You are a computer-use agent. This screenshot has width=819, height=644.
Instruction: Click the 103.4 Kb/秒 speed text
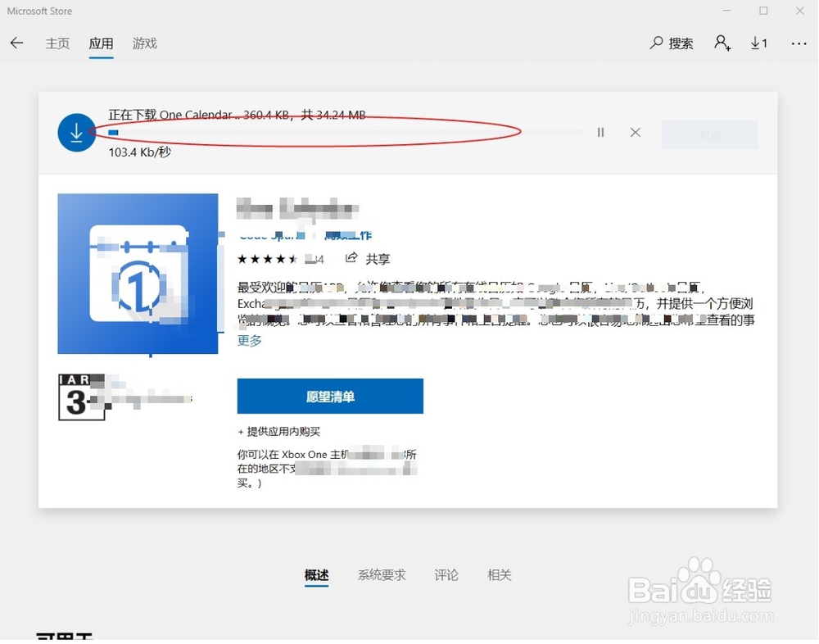coord(140,152)
